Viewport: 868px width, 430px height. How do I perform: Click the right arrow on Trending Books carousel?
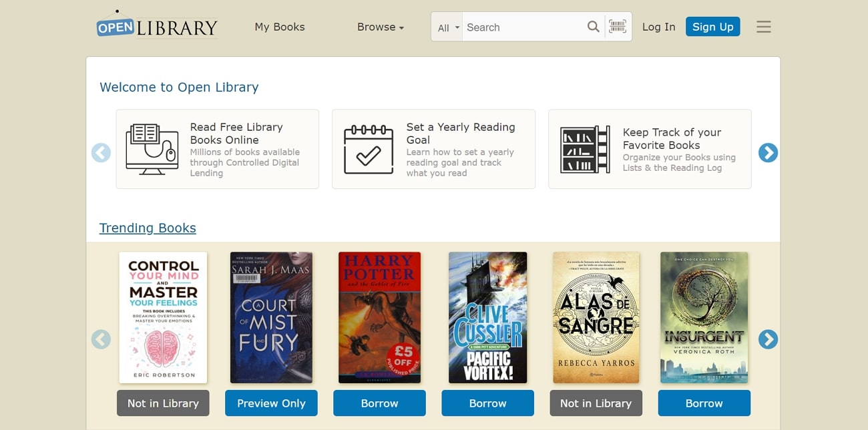tap(768, 339)
